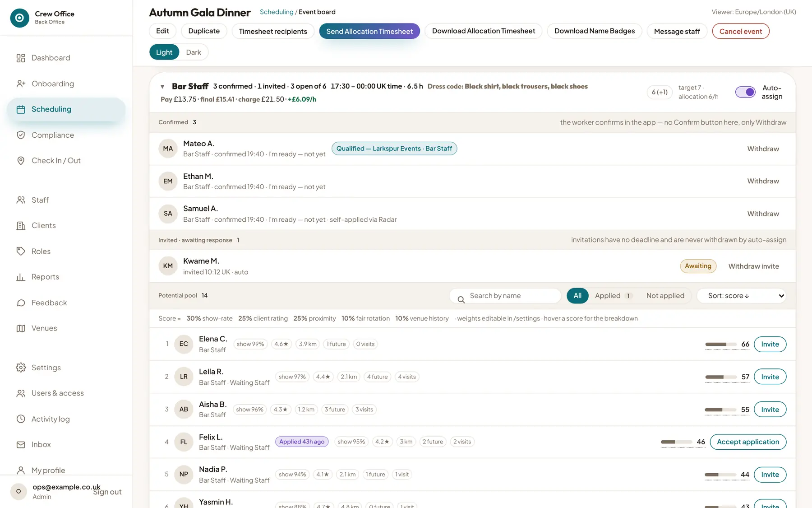
Task: Click the Reports bar chart icon
Action: (x=21, y=277)
